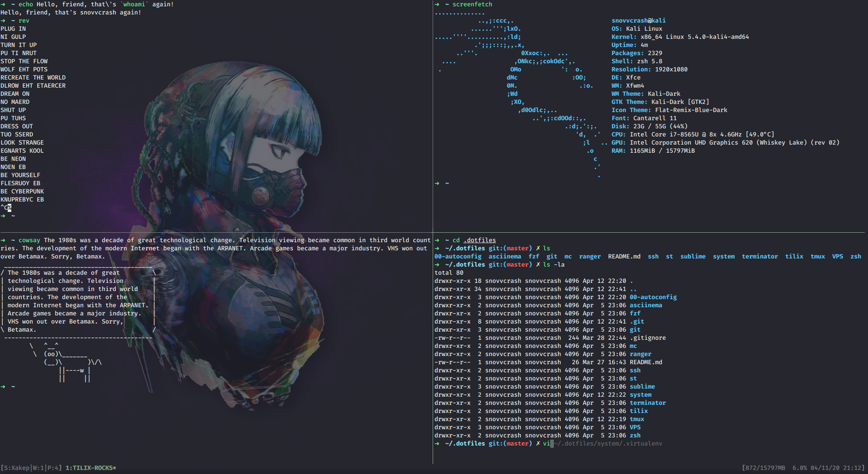The width and height of the screenshot is (868, 474).
Task: Click .gitignore in the long listing
Action: [648, 338]
